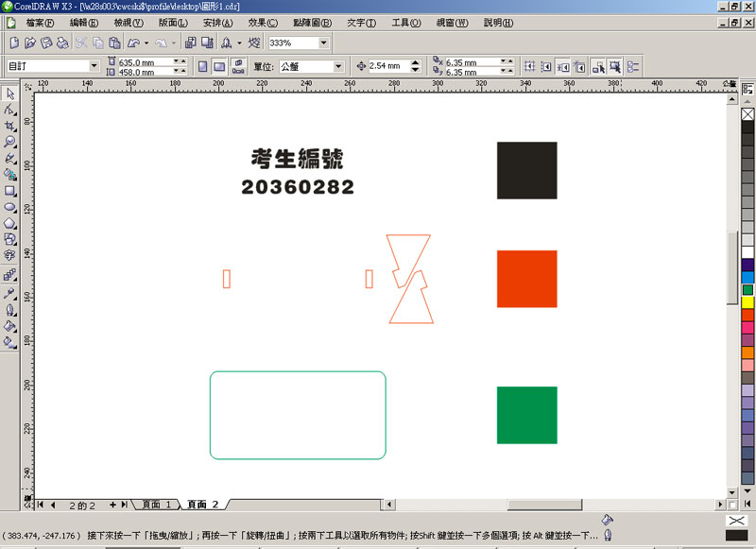
Task: Expand the 單位 units dropdown
Action: (337, 66)
